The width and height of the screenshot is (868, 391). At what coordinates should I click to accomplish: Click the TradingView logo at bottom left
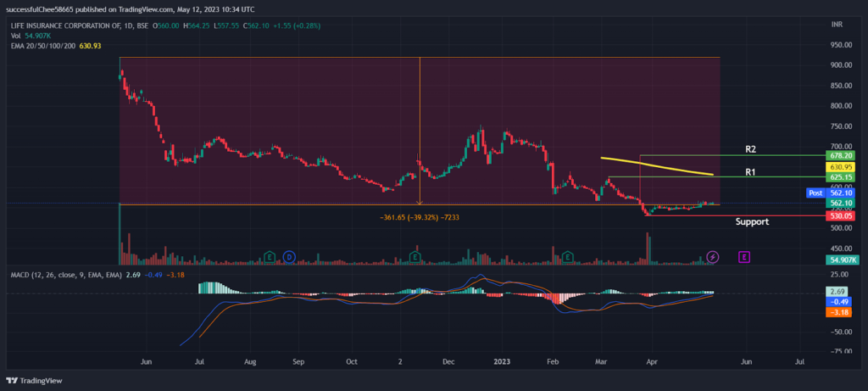coord(34,381)
